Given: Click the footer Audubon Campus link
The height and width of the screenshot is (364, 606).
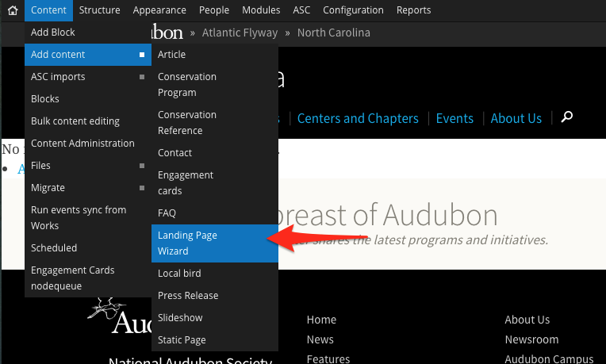Looking at the screenshot, I should coord(549,359).
